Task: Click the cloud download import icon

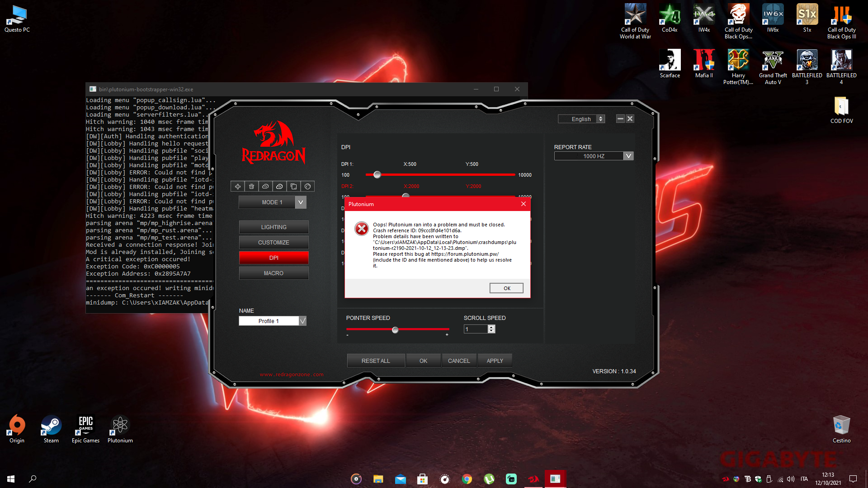Action: tap(279, 187)
